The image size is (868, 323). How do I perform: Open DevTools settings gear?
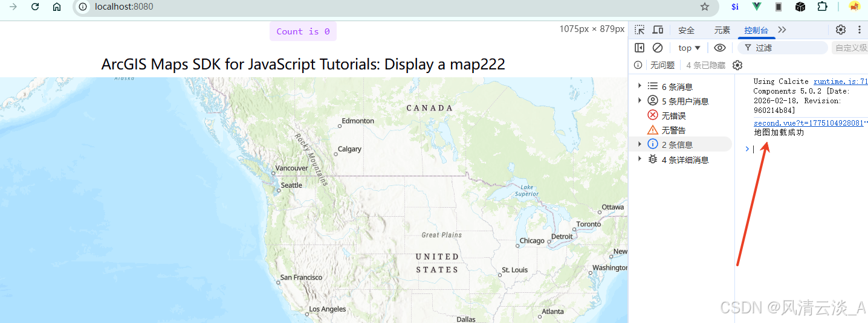841,30
